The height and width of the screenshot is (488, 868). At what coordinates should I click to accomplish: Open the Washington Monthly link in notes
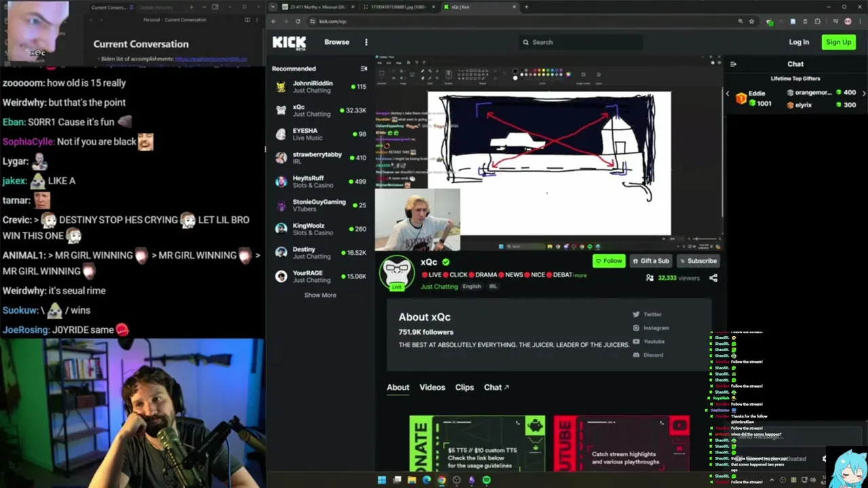point(211,59)
